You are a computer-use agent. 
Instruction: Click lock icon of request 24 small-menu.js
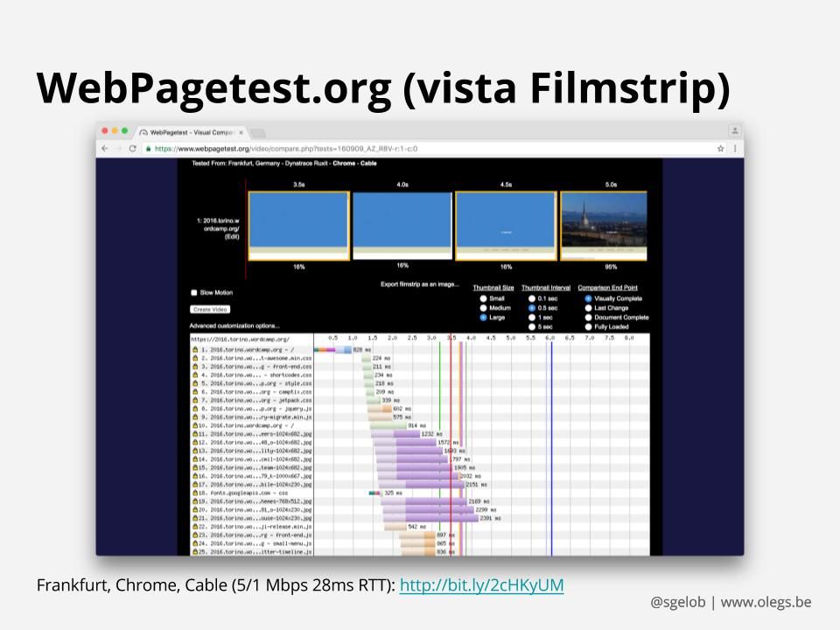click(195, 543)
